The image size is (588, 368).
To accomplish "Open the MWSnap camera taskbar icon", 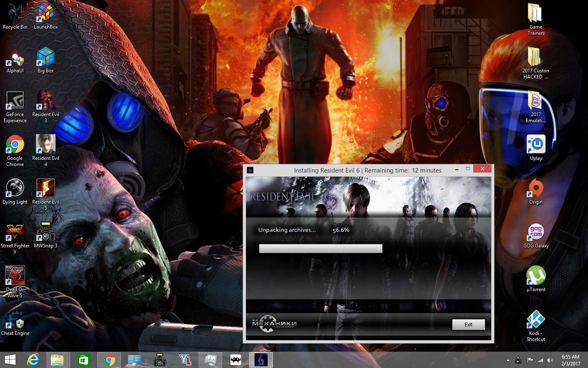I will tap(160, 360).
